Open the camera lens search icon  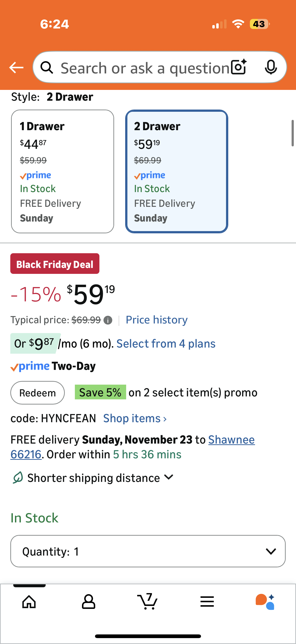point(239,67)
